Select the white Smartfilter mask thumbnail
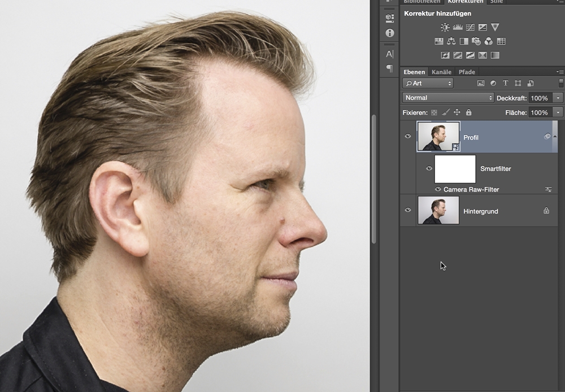 (455, 169)
